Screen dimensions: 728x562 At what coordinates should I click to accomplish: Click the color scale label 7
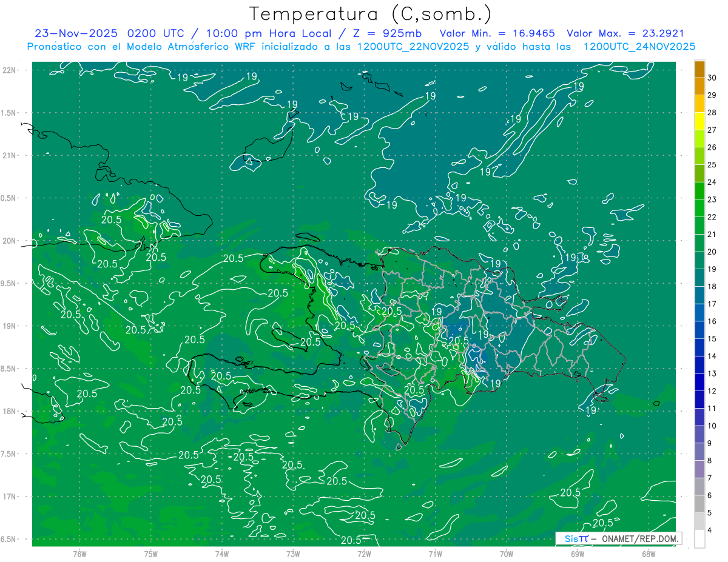710,478
